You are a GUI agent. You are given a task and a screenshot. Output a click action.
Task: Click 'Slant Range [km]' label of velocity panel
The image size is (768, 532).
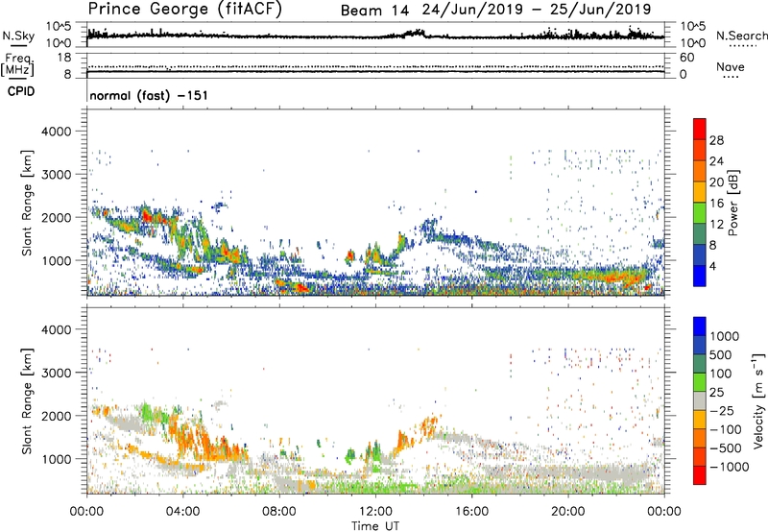pos(27,401)
